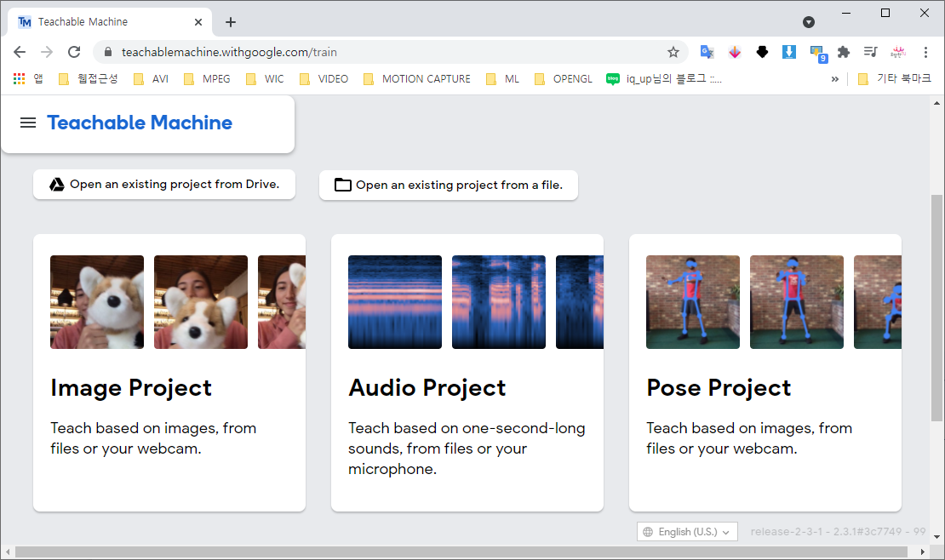Open the AVI bookmark folder
This screenshot has width=945, height=560.
tap(151, 79)
